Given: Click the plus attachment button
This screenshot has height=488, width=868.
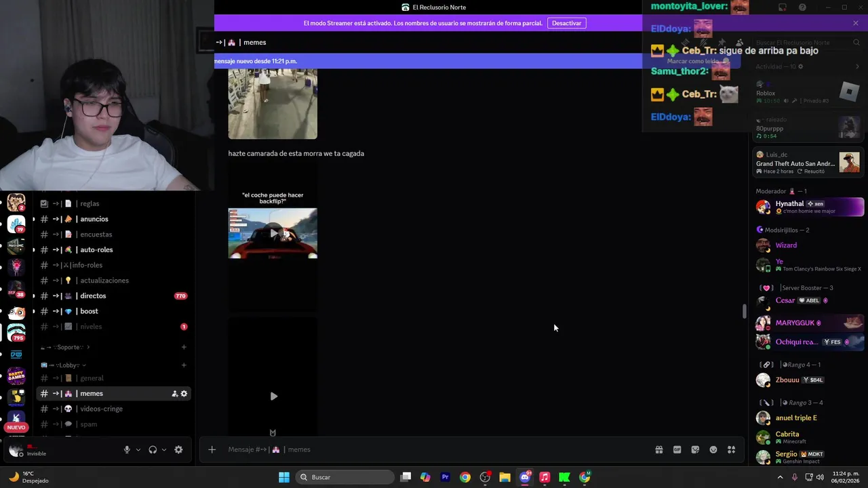Looking at the screenshot, I should 212,449.
